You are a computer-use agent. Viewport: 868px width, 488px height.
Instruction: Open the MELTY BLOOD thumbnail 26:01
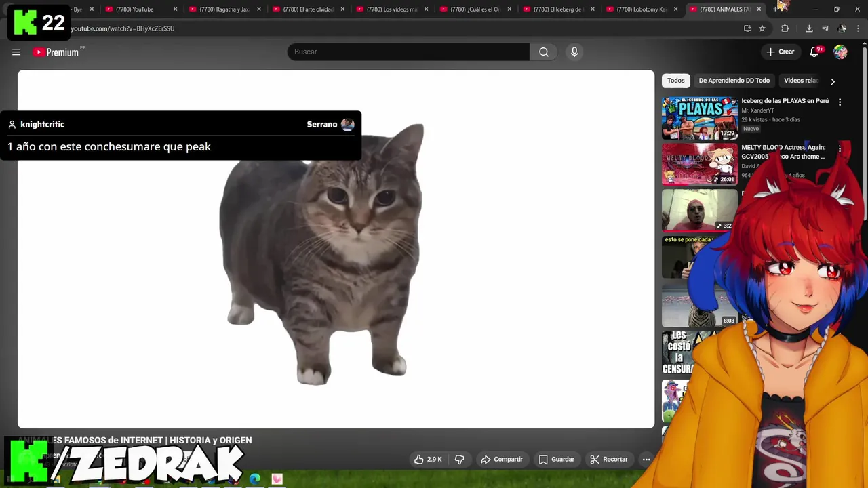click(700, 164)
